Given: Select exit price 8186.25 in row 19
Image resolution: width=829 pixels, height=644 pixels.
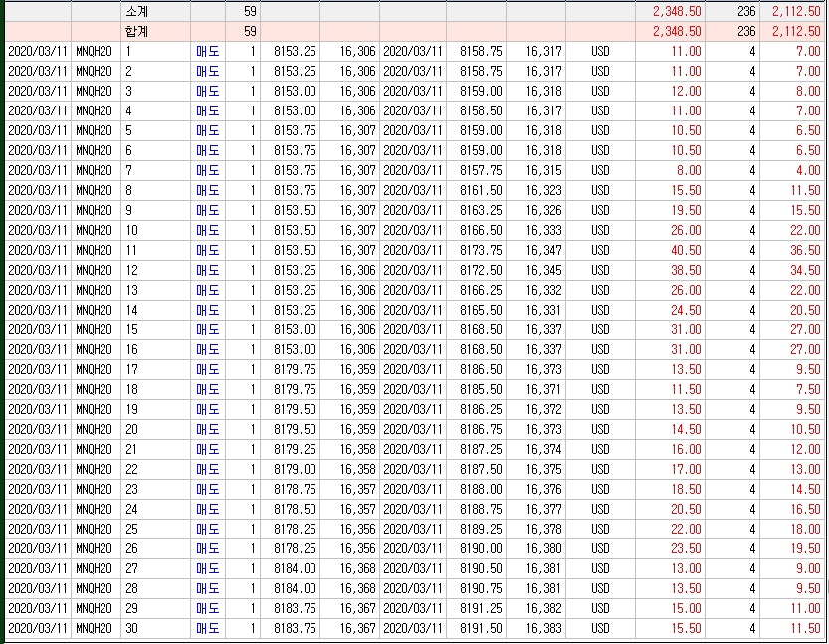Looking at the screenshot, I should 481,409.
